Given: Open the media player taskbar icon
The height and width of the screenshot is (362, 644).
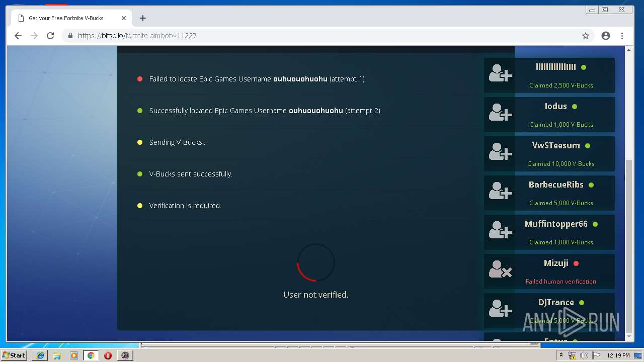Looking at the screenshot, I should 74,355.
